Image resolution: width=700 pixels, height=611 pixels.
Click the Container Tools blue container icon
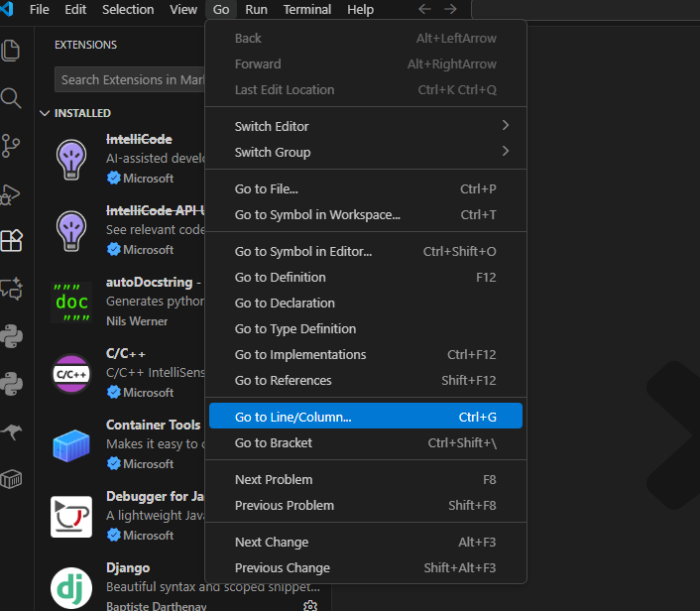click(71, 445)
